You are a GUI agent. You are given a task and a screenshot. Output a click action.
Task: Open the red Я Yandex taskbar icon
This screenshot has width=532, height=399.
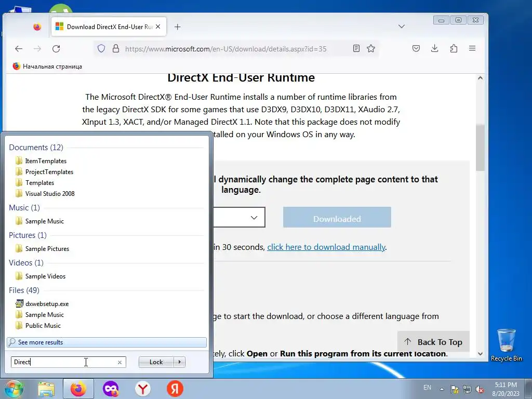pyautogui.click(x=175, y=389)
